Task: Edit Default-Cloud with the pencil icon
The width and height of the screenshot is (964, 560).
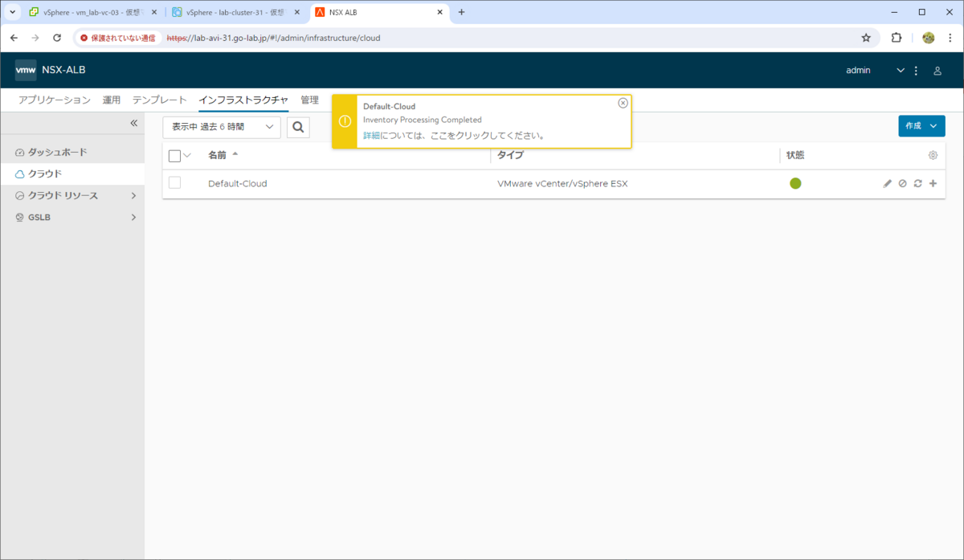Action: [888, 183]
